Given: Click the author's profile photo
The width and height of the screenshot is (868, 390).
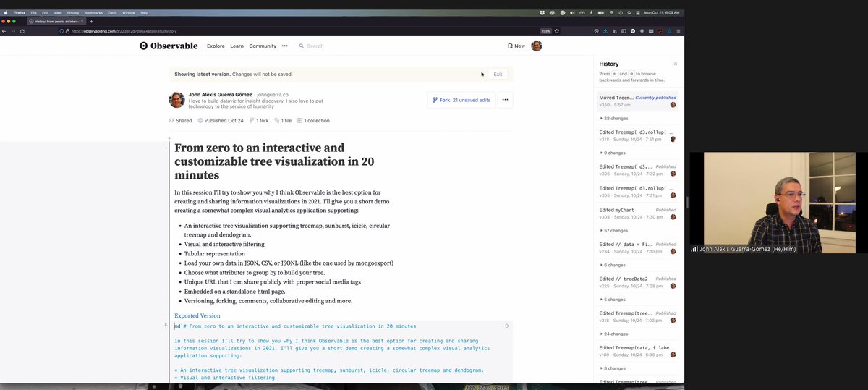Looking at the screenshot, I should click(x=176, y=100).
